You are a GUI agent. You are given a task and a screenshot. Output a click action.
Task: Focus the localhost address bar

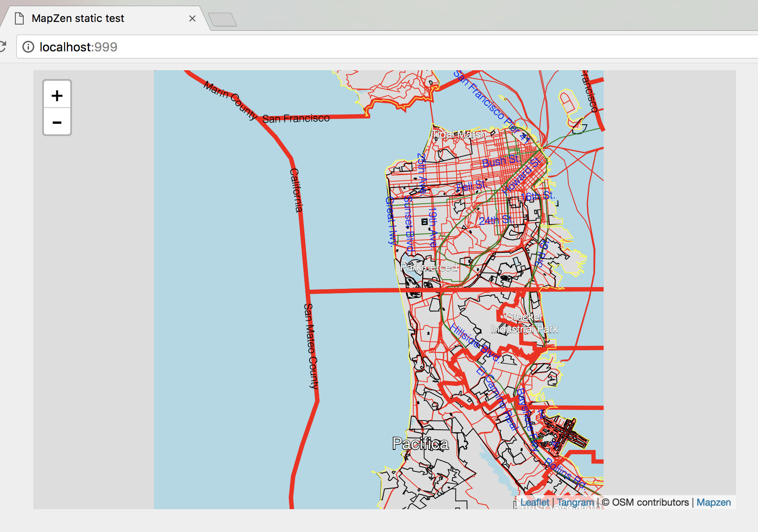coord(386,47)
